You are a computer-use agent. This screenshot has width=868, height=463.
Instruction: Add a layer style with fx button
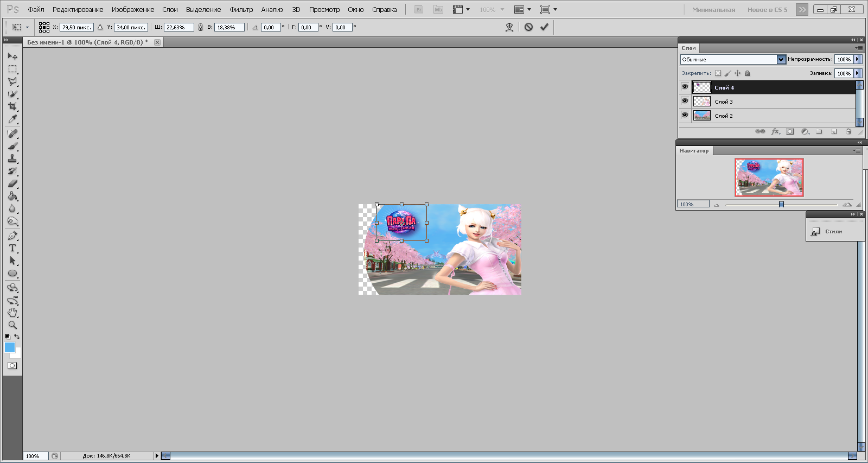pos(776,131)
